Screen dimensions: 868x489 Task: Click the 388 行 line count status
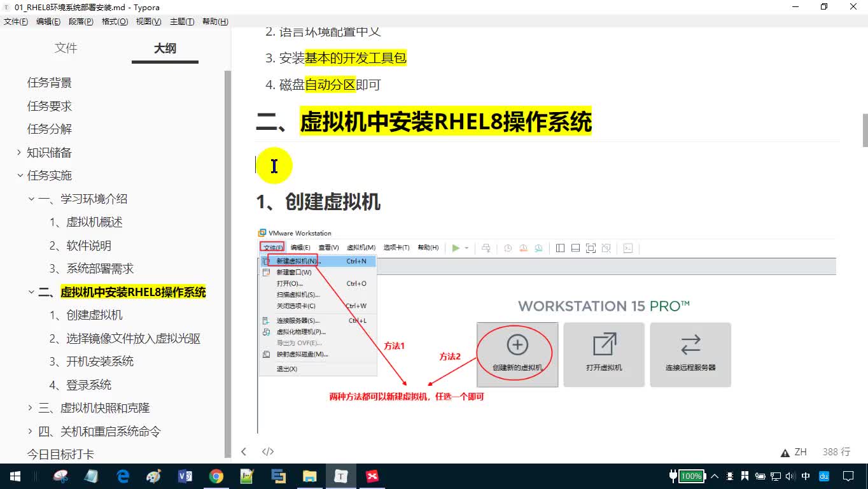(836, 452)
